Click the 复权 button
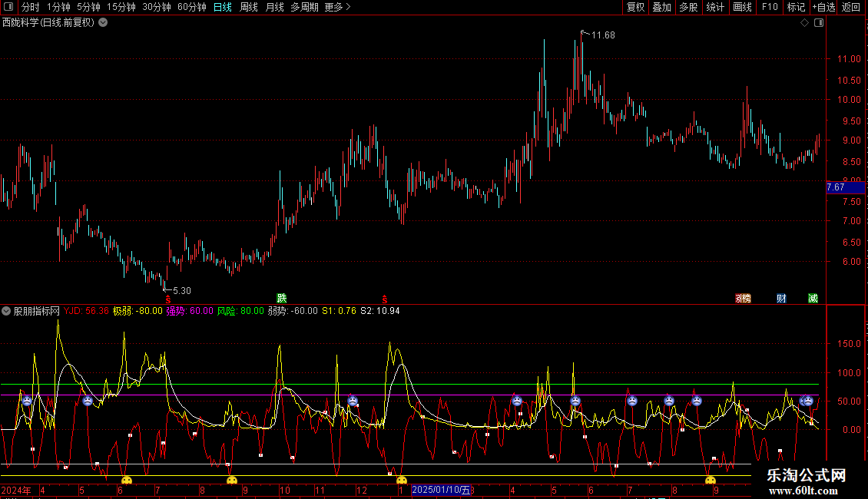The image size is (868, 499). pos(635,7)
